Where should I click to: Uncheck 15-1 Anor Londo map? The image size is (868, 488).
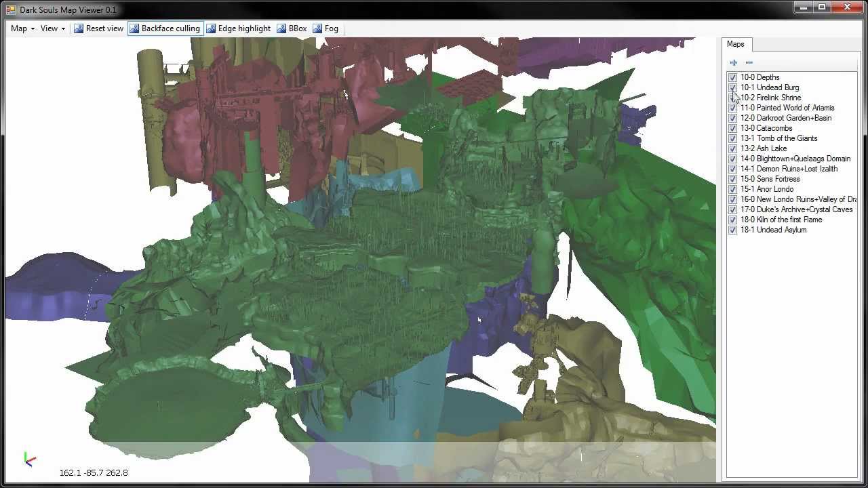click(x=732, y=189)
